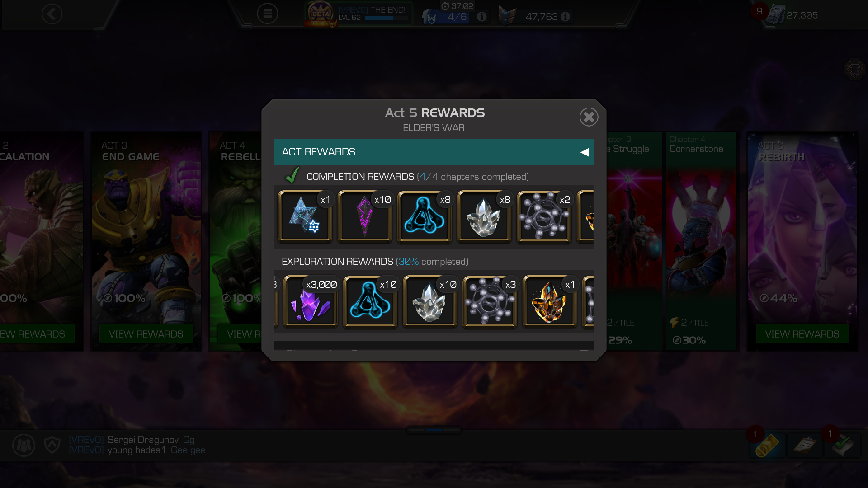Click the info icon next to 47,763
This screenshot has width=868, height=488.
(x=565, y=17)
